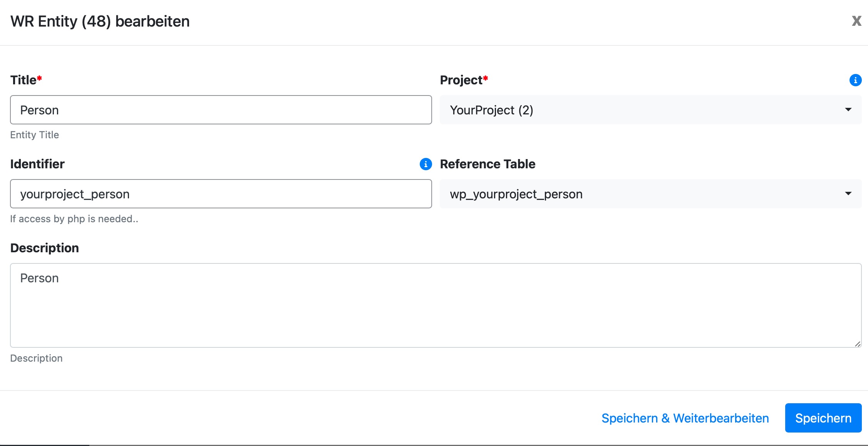Viewport: 868px width, 446px height.
Task: Focus the Identifier input field
Action: point(221,194)
